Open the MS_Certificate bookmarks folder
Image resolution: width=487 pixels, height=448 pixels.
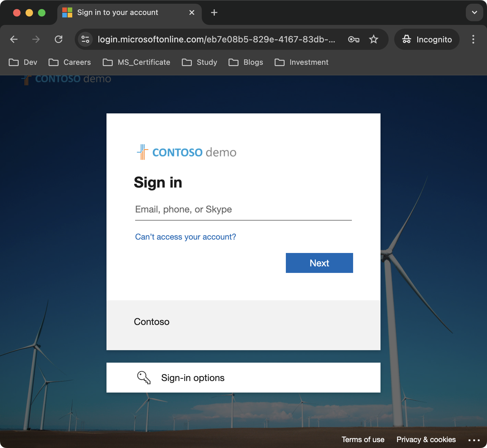coord(136,62)
